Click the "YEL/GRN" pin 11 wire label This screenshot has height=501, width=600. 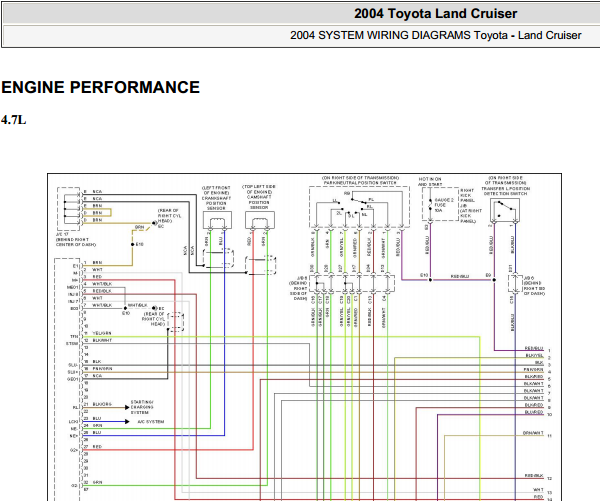102,333
